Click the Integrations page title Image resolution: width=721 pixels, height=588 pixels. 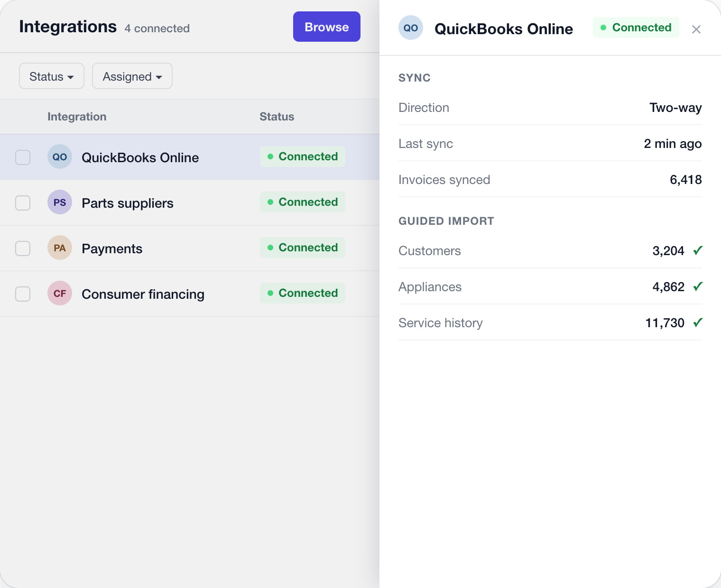coord(68,27)
